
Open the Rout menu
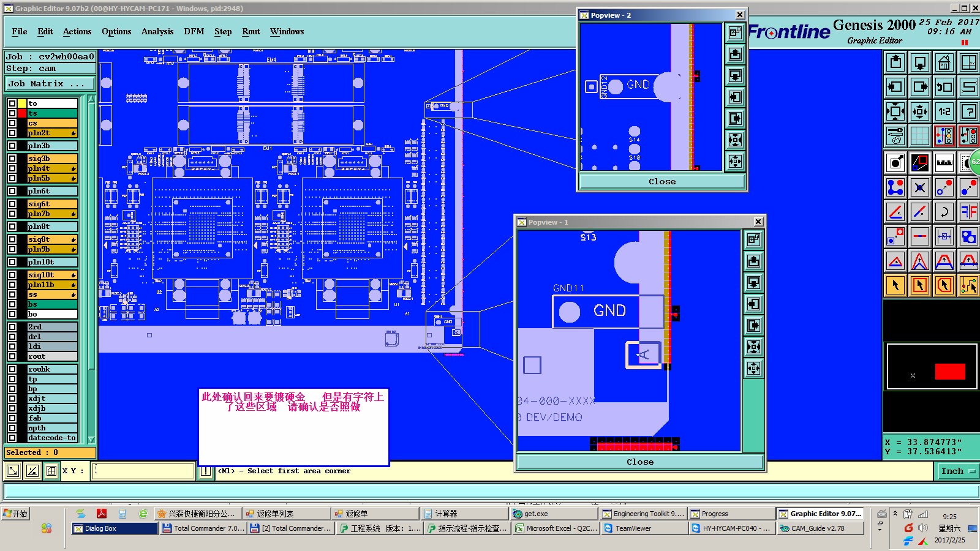[x=251, y=31]
